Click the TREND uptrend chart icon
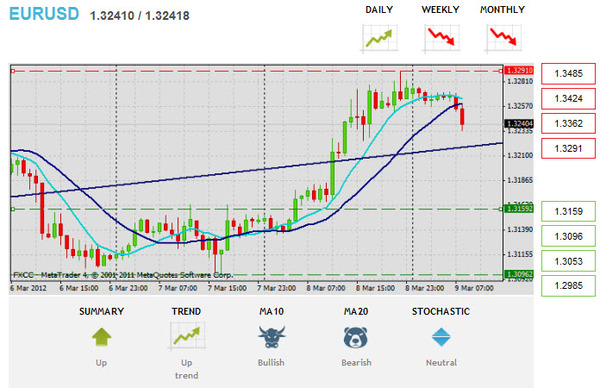Viewport: 600px width, 388px height. (186, 336)
